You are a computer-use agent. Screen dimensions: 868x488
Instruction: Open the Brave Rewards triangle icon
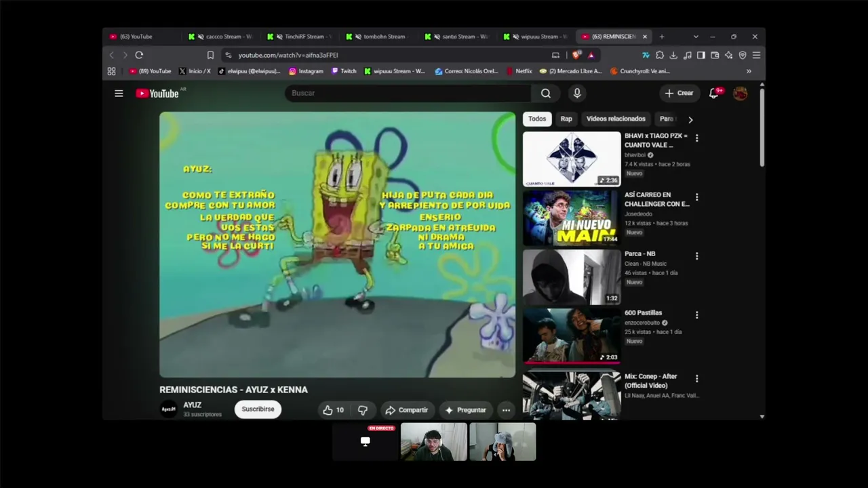pyautogui.click(x=591, y=55)
